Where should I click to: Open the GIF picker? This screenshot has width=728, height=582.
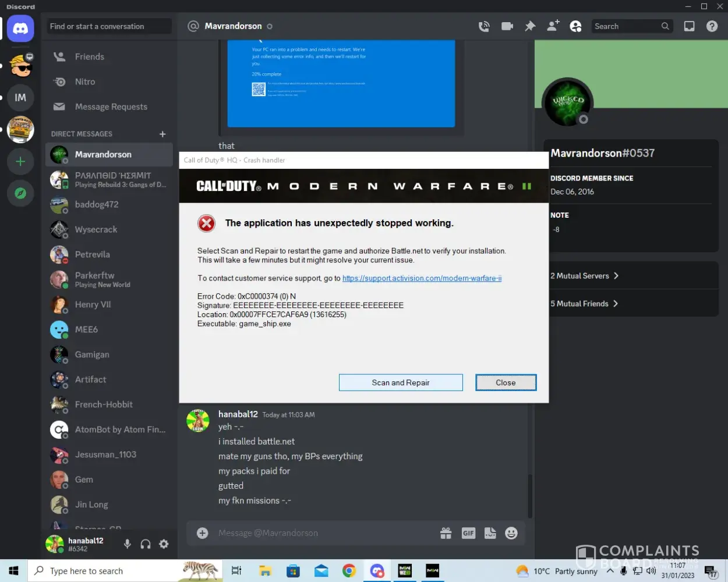(x=468, y=533)
